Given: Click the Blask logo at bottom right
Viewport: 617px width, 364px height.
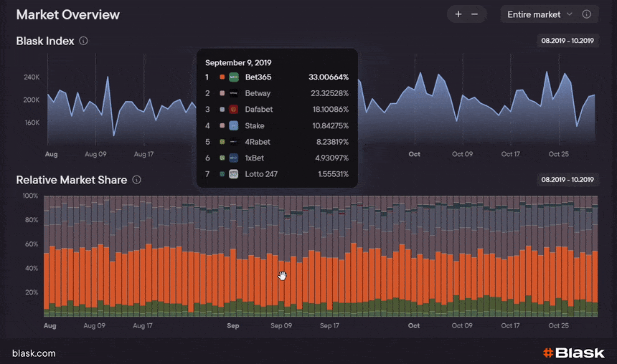Looking at the screenshot, I should point(573,353).
